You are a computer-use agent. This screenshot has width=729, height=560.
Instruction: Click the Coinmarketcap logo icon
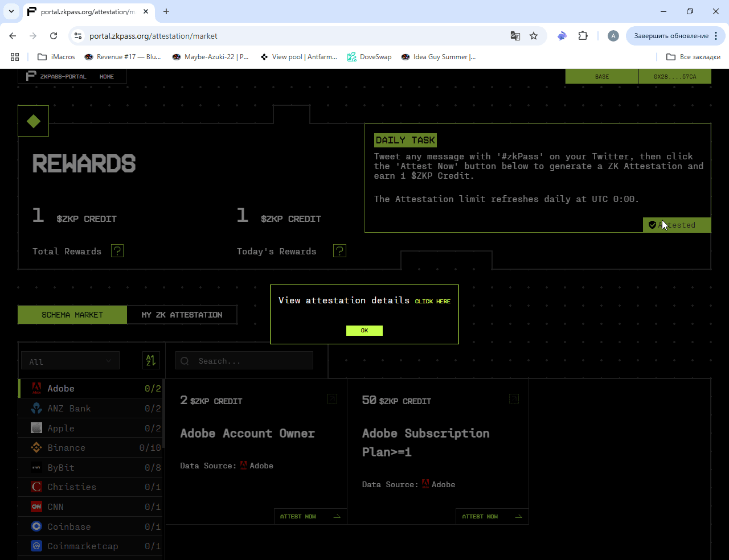pos(36,546)
